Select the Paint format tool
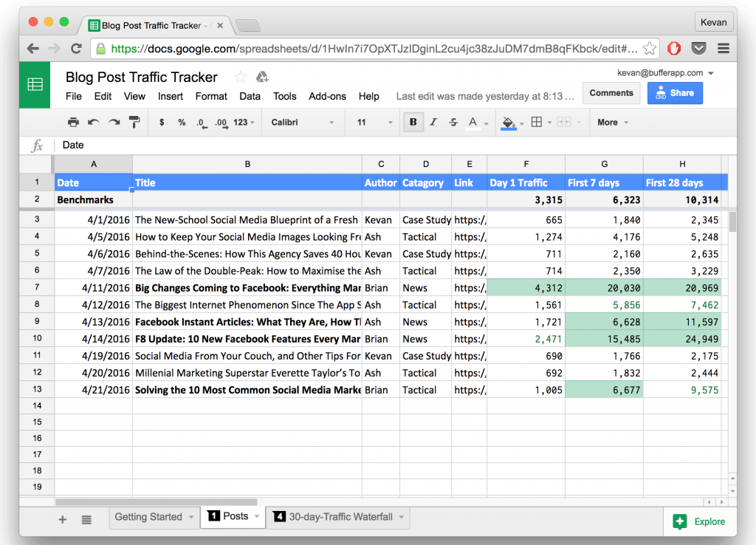The image size is (756, 545). click(x=134, y=122)
